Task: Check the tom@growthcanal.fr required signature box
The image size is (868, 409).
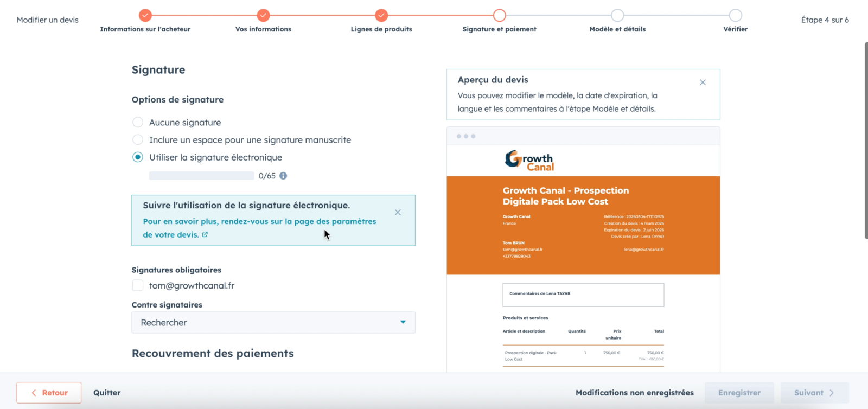Action: coord(138,285)
